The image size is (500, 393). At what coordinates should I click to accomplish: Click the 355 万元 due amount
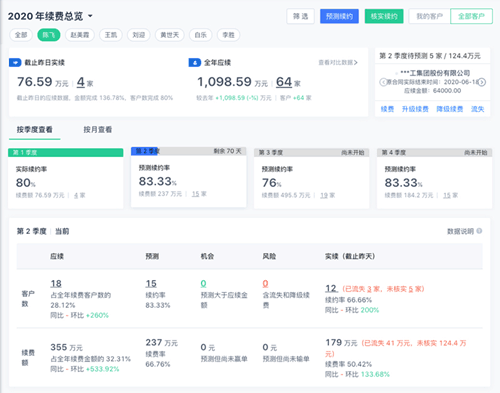tap(66, 347)
